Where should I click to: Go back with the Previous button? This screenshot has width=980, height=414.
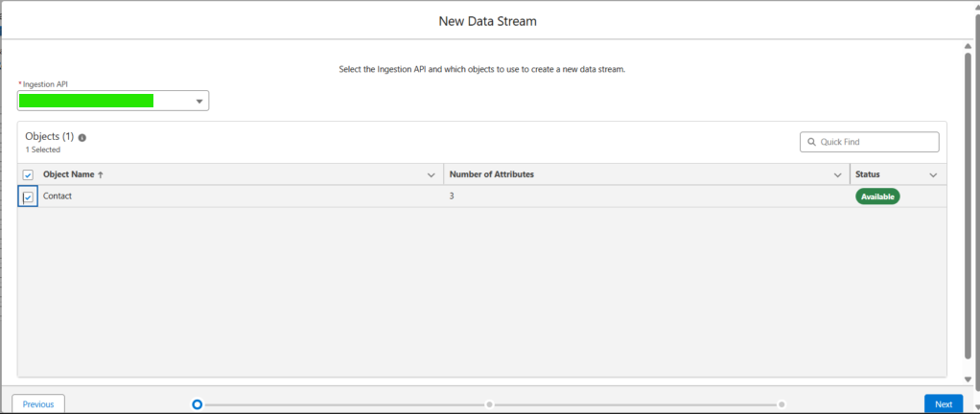point(38,404)
